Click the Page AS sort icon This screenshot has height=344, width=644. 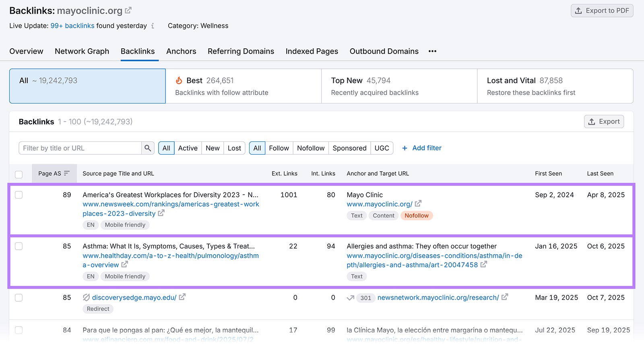click(x=67, y=173)
